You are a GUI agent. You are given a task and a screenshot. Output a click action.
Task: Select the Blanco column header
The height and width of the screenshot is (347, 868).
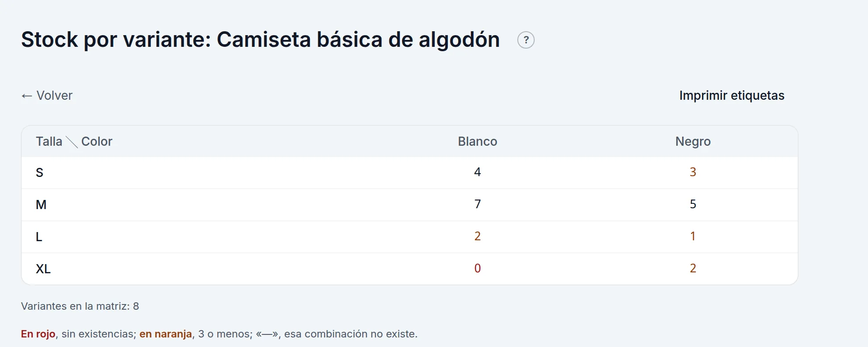[477, 141]
